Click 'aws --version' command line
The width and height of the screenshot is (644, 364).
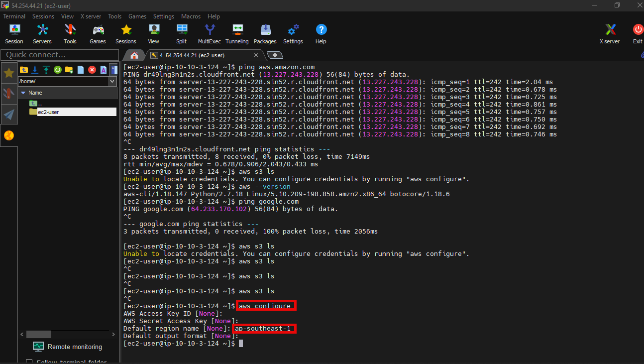265,187
